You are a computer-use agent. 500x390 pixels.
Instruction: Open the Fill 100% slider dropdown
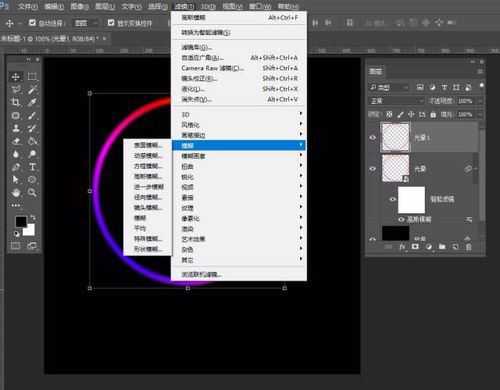pyautogui.click(x=480, y=115)
